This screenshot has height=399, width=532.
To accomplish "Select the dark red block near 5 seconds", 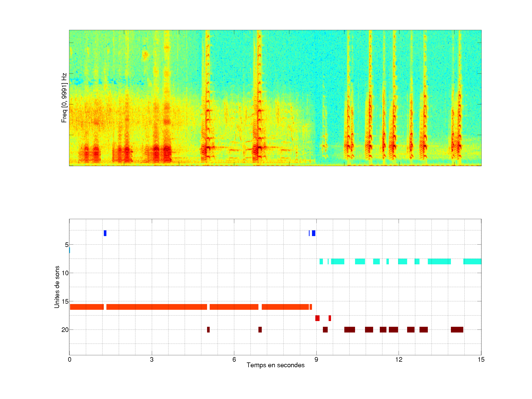I will (x=208, y=330).
